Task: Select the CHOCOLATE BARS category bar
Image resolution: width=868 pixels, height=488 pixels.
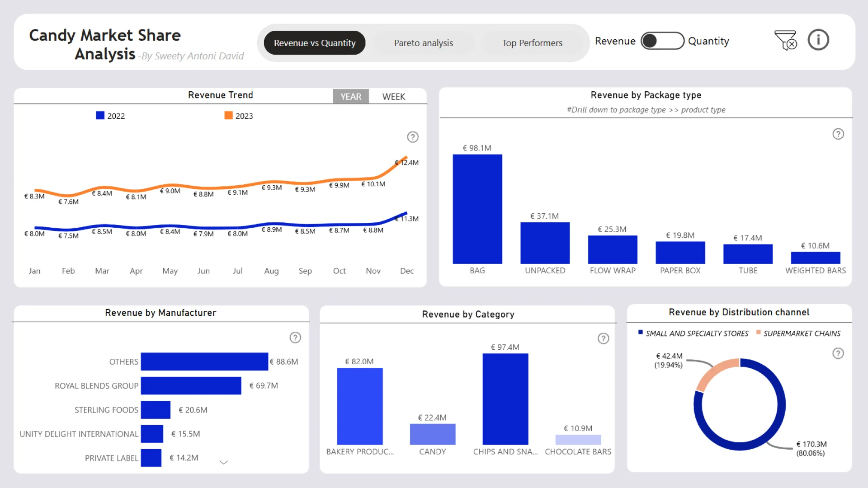Action: click(578, 440)
